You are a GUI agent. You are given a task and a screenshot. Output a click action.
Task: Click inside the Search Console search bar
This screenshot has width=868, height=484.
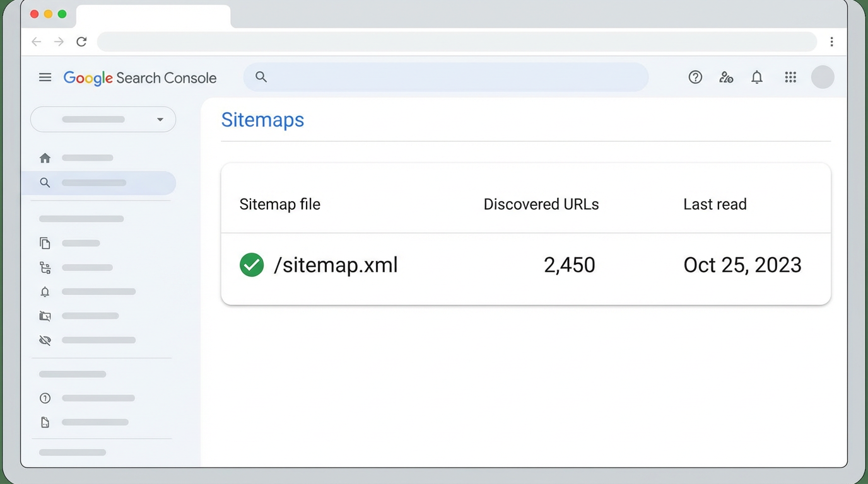446,77
